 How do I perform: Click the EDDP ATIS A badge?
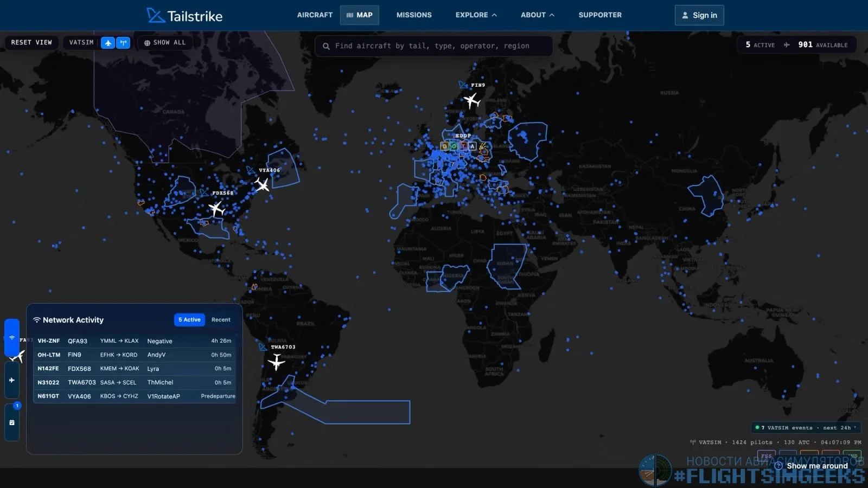click(x=473, y=146)
